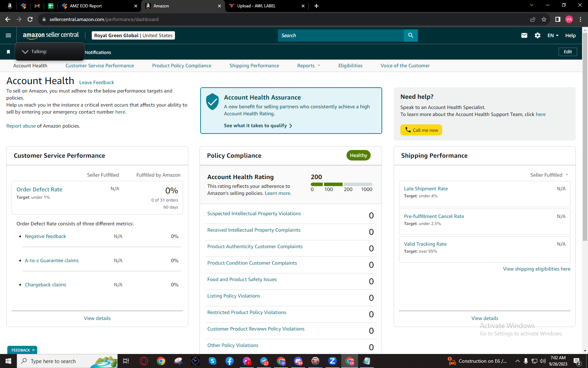588x368 pixels.
Task: Open Voice of the Customer tab
Action: tap(405, 66)
